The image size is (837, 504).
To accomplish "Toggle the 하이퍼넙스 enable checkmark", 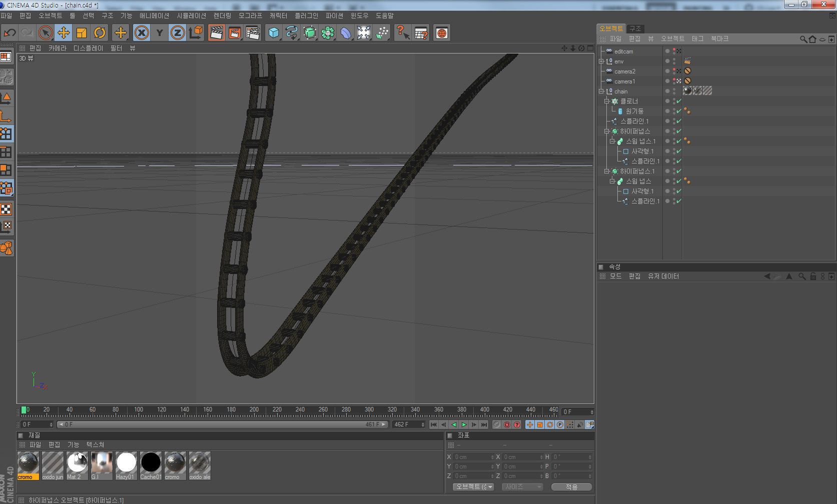I will click(679, 131).
